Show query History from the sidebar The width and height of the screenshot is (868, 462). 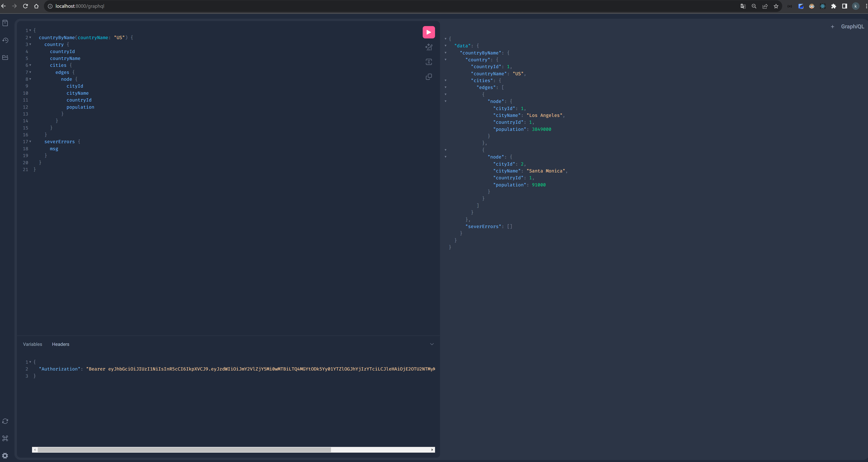pyautogui.click(x=5, y=40)
